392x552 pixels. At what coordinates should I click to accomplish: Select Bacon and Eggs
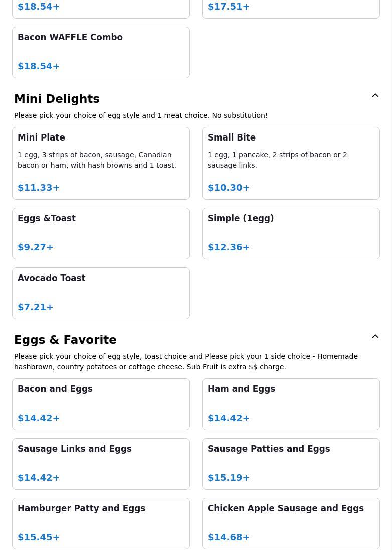(101, 404)
